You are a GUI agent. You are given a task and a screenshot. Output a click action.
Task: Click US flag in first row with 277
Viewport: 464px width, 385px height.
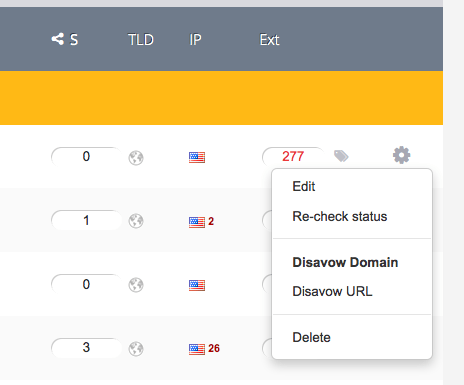(x=197, y=157)
